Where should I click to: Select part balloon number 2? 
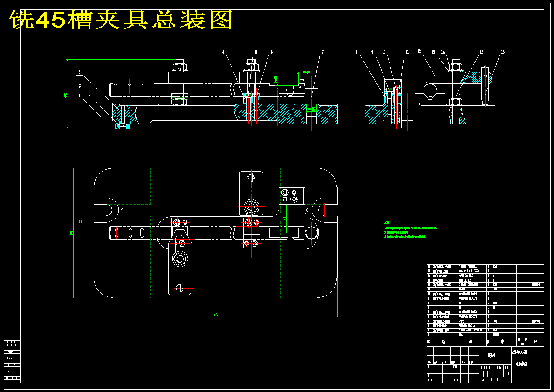80,86
